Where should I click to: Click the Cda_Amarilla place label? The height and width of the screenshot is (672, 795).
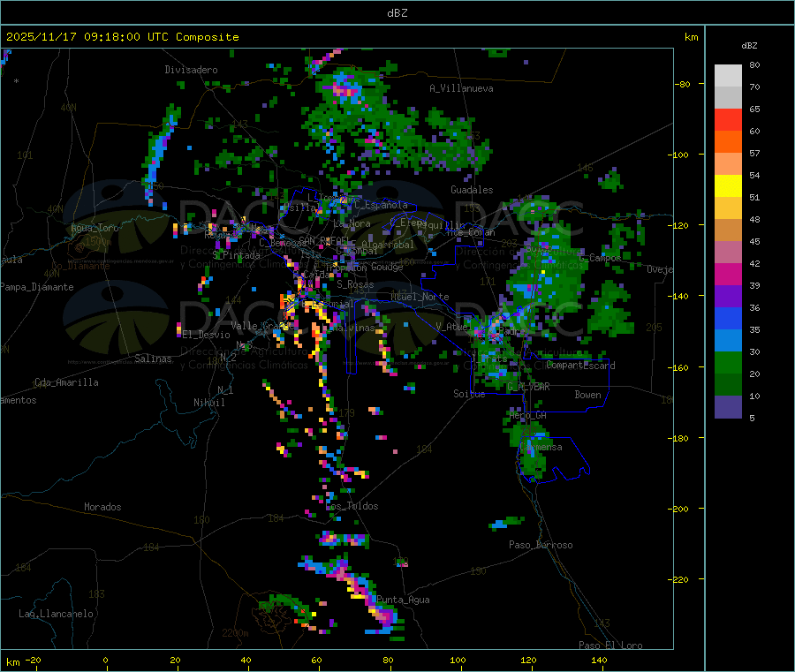click(66, 382)
